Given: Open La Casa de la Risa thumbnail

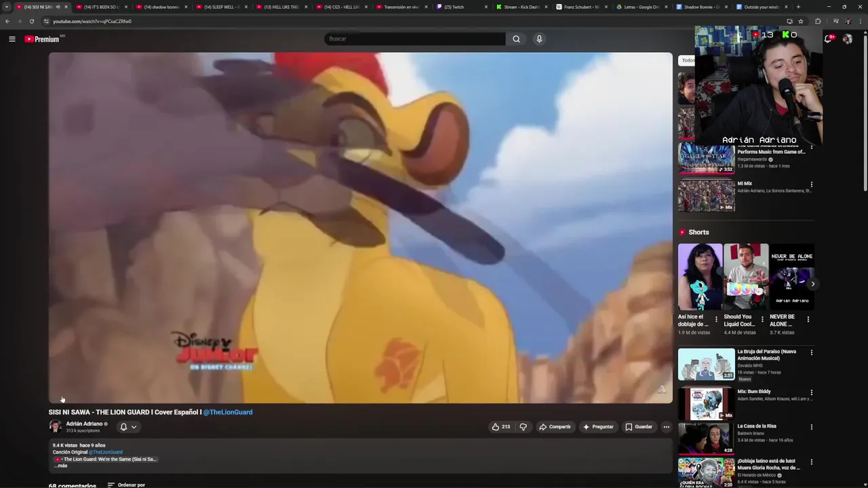Looking at the screenshot, I should (x=706, y=439).
